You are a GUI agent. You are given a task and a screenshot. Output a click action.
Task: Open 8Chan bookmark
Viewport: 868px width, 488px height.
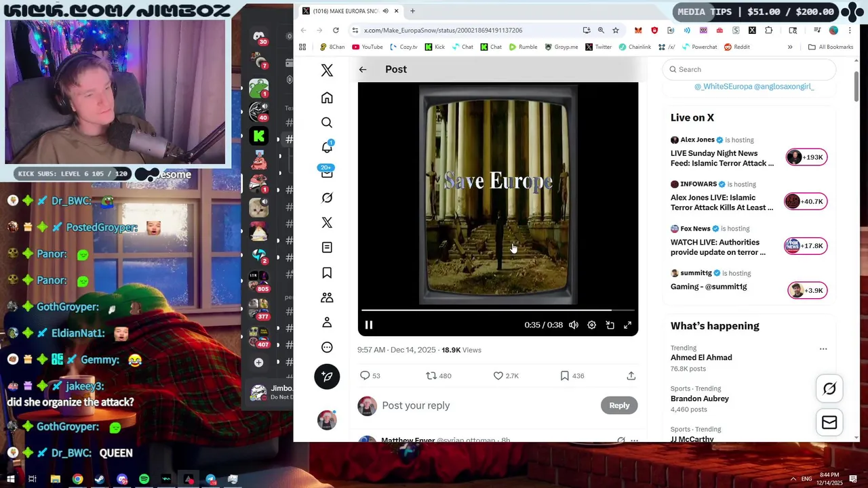pos(332,47)
